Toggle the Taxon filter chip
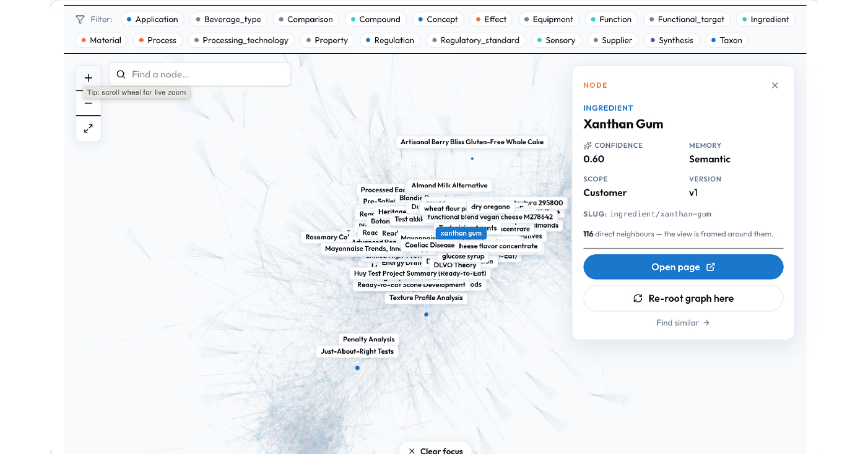The height and width of the screenshot is (454, 868). click(x=727, y=40)
